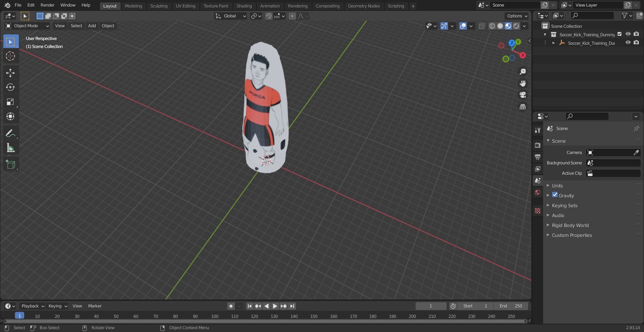The width and height of the screenshot is (644, 332).
Task: Select the Measure tool
Action: [10, 148]
